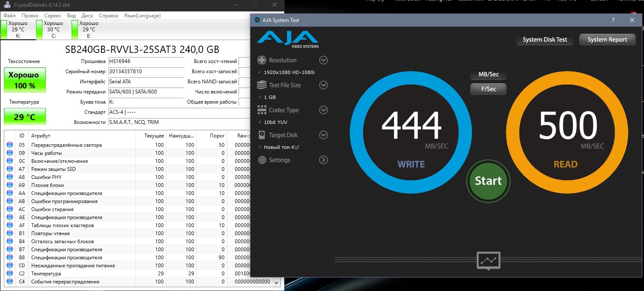Open the Язык(Language) menu
Screen dimensions: 644x291
142,16
